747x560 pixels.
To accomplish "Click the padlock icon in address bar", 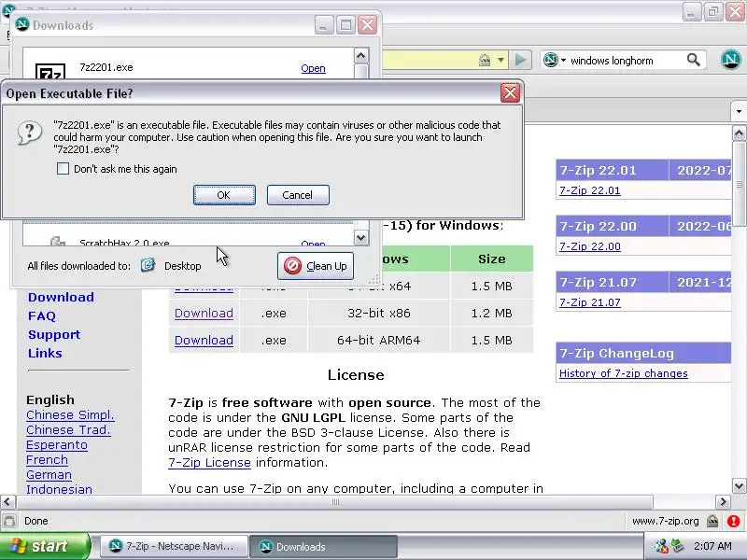I will pyautogui.click(x=485, y=60).
